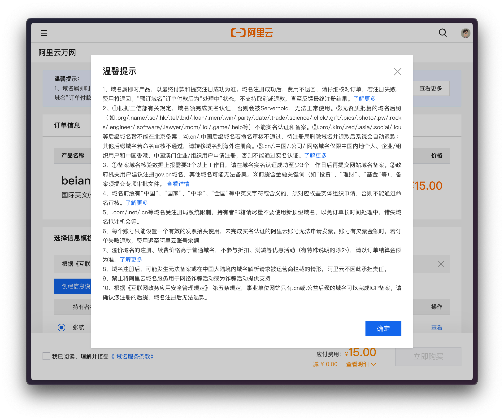This screenshot has width=504, height=420.
Task: Click 创建信息模板 blue button
Action: pyautogui.click(x=73, y=286)
